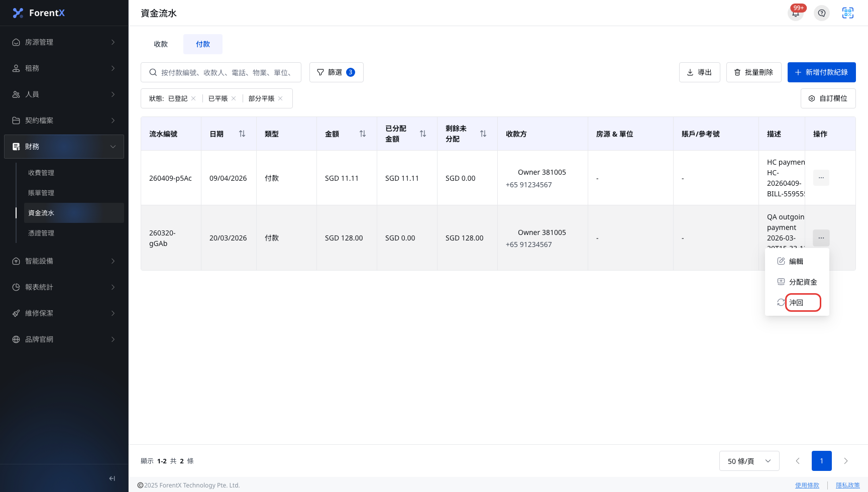Open the help question mark icon
This screenshot has height=492, width=868.
coord(822,13)
